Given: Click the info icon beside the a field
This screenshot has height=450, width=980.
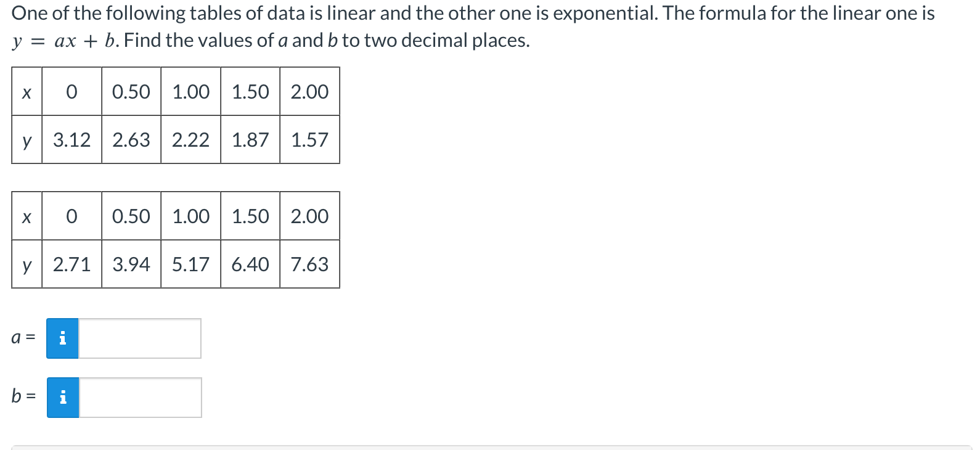Looking at the screenshot, I should click(62, 338).
